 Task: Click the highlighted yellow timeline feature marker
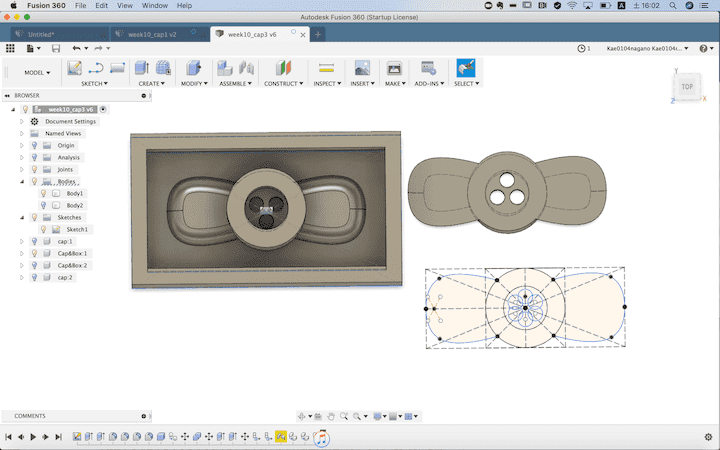281,437
